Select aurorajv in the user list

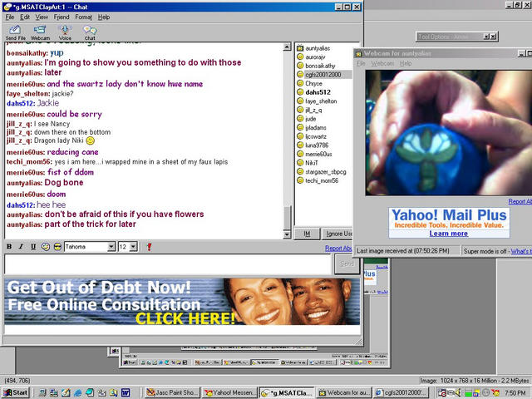pyautogui.click(x=315, y=57)
